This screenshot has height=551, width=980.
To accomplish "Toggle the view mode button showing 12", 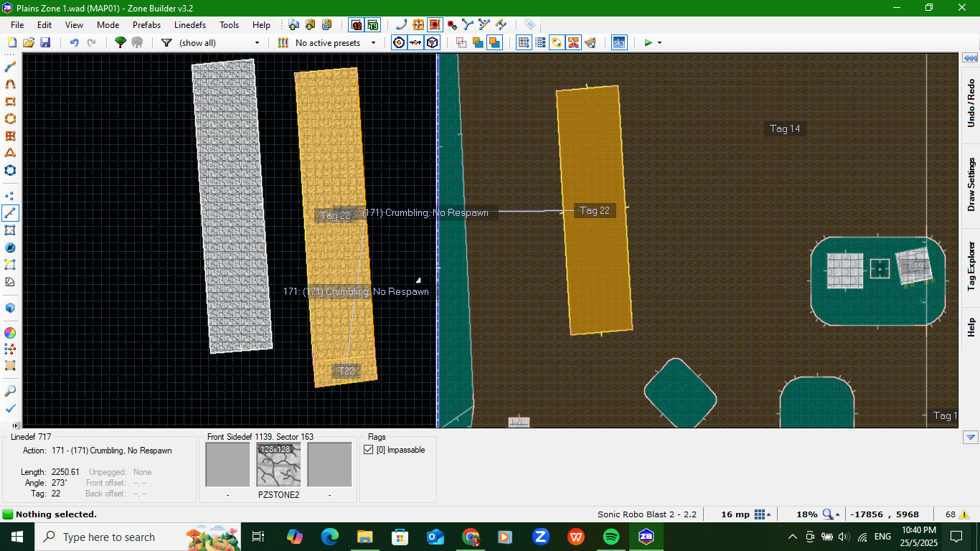I will [356, 24].
